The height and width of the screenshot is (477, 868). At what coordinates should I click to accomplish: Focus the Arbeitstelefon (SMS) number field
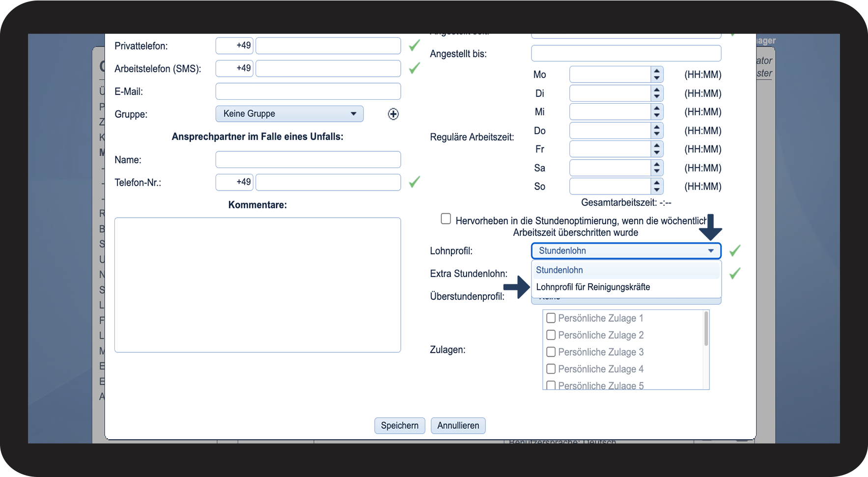click(328, 68)
